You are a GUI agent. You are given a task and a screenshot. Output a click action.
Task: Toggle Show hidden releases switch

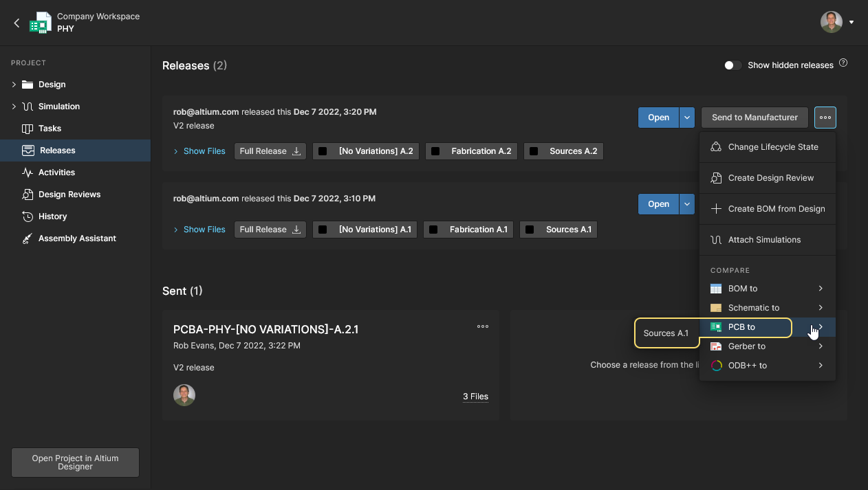[733, 65]
